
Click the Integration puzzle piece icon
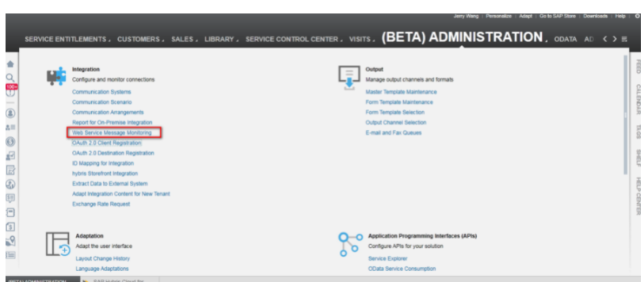coord(56,76)
